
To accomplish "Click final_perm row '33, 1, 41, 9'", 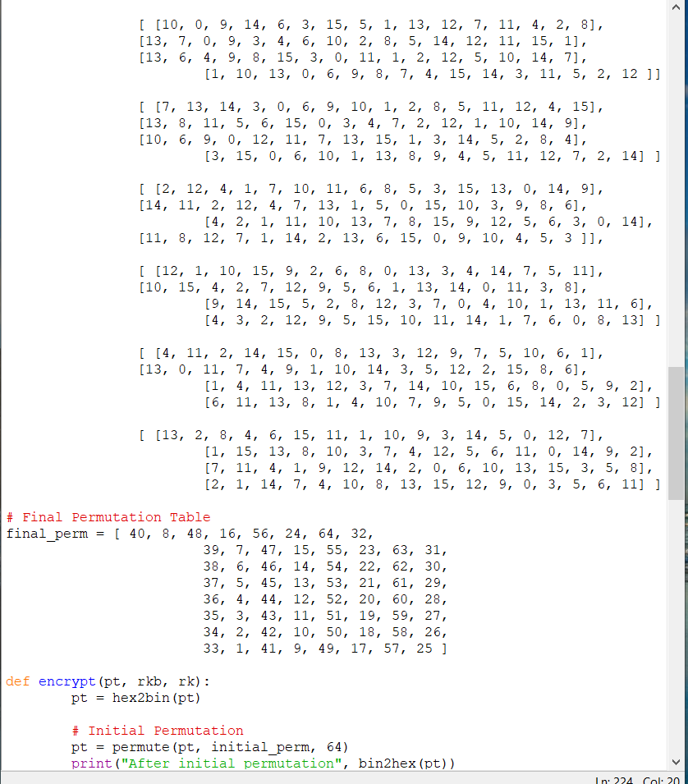I will (x=325, y=649).
